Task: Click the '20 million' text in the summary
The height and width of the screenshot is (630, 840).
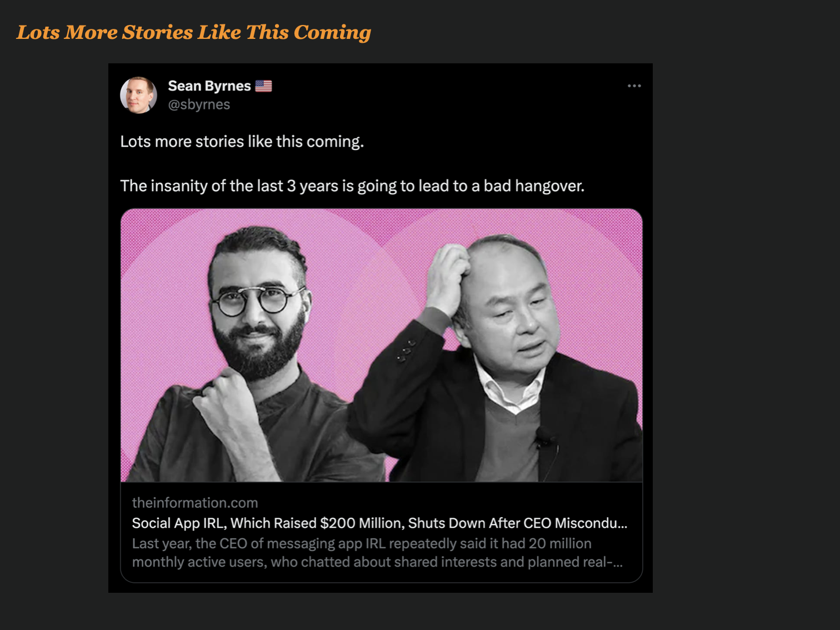Action: tap(560, 543)
